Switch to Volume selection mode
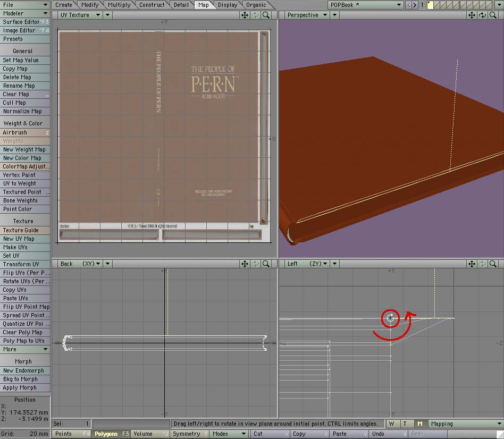Viewport: 504px width, 439px height. pyautogui.click(x=150, y=434)
